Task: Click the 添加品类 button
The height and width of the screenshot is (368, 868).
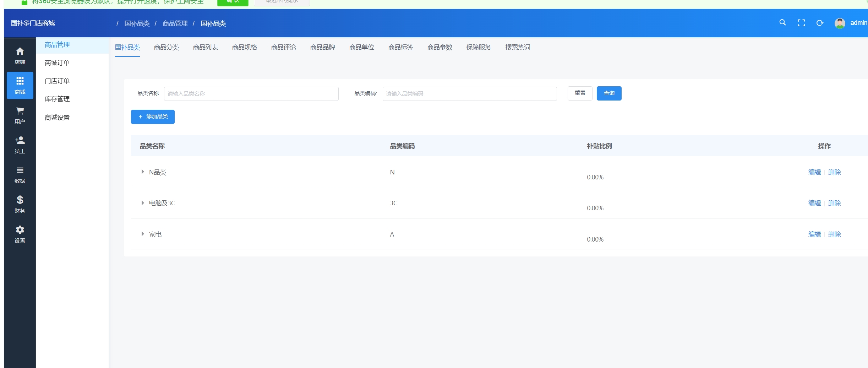Action: click(x=153, y=117)
